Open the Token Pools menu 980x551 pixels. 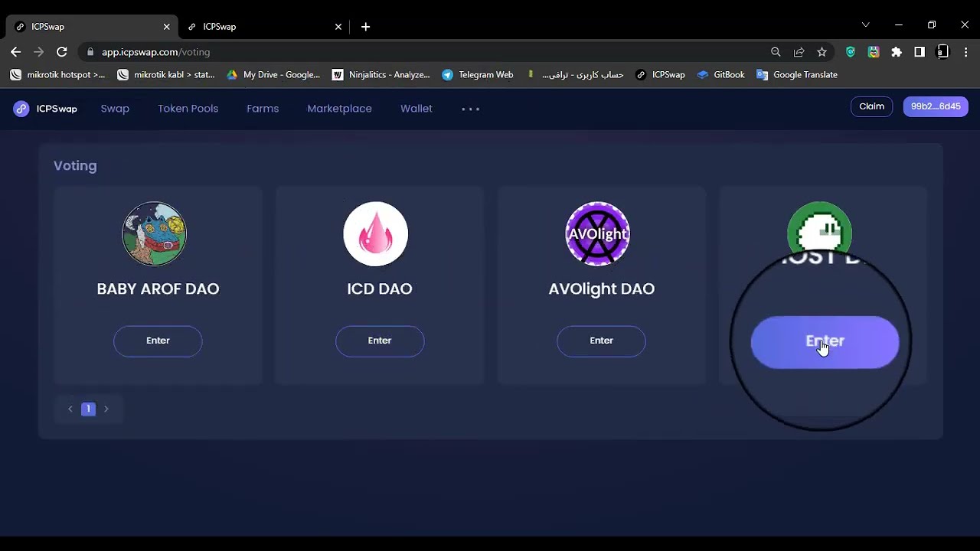click(x=188, y=109)
